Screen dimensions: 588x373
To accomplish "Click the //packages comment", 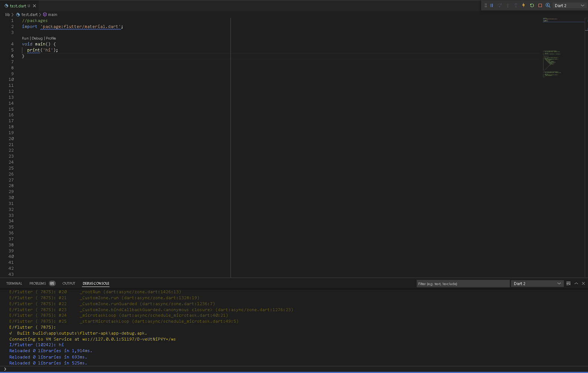I will [35, 21].
